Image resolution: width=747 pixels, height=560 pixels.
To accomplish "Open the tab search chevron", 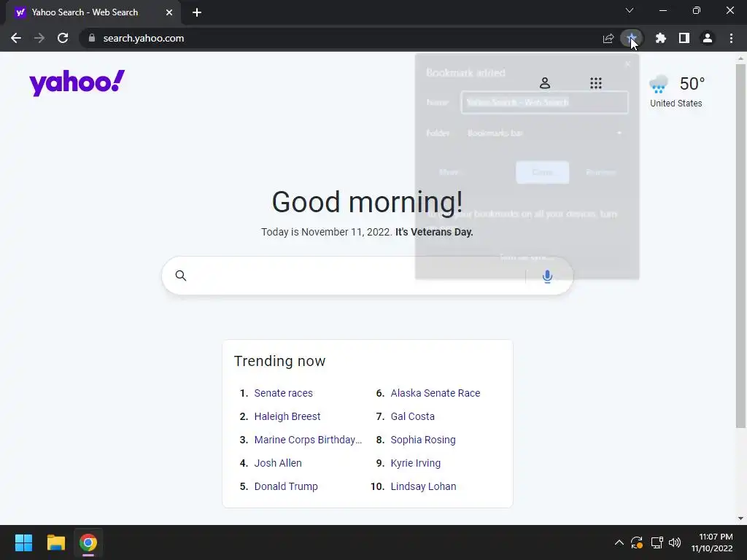I will (630, 10).
